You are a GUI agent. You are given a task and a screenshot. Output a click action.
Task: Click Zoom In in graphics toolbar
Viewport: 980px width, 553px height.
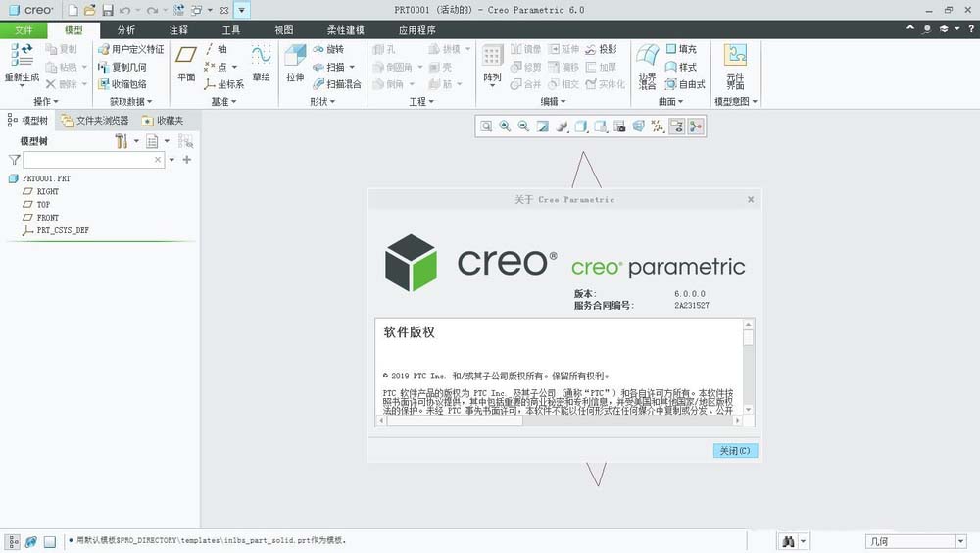[505, 126]
